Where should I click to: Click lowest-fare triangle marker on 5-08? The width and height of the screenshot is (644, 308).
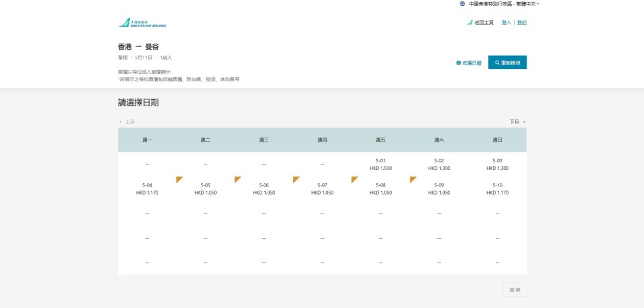click(x=354, y=179)
